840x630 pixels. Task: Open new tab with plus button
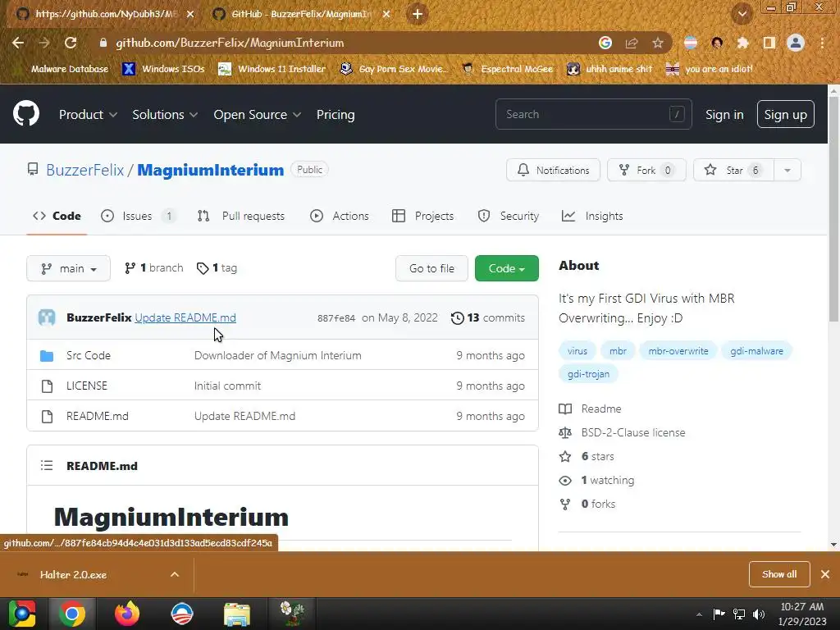click(x=418, y=14)
